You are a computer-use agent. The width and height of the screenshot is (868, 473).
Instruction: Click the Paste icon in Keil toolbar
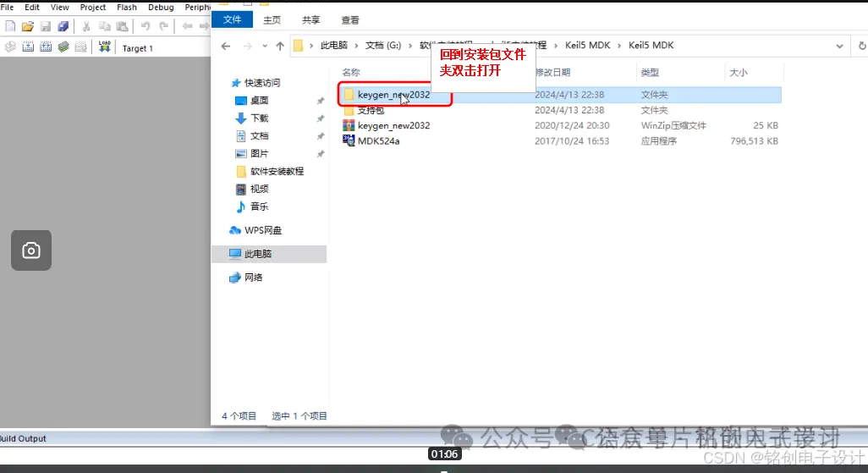(123, 26)
